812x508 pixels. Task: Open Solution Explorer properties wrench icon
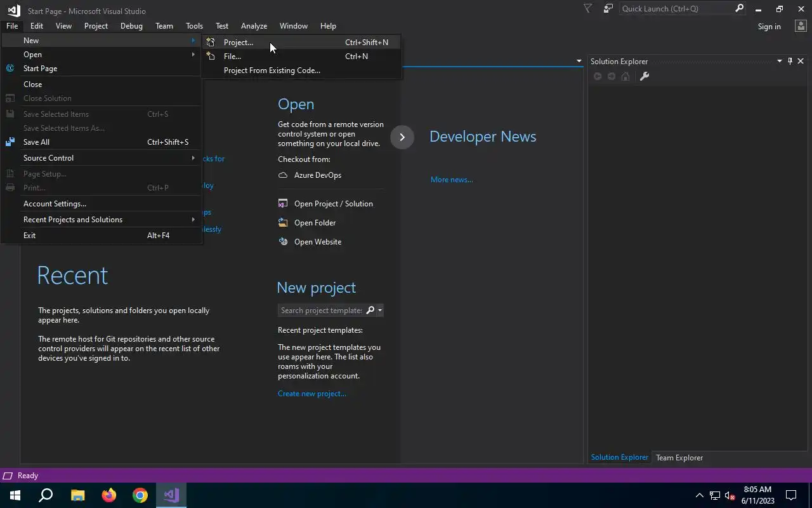(x=644, y=76)
